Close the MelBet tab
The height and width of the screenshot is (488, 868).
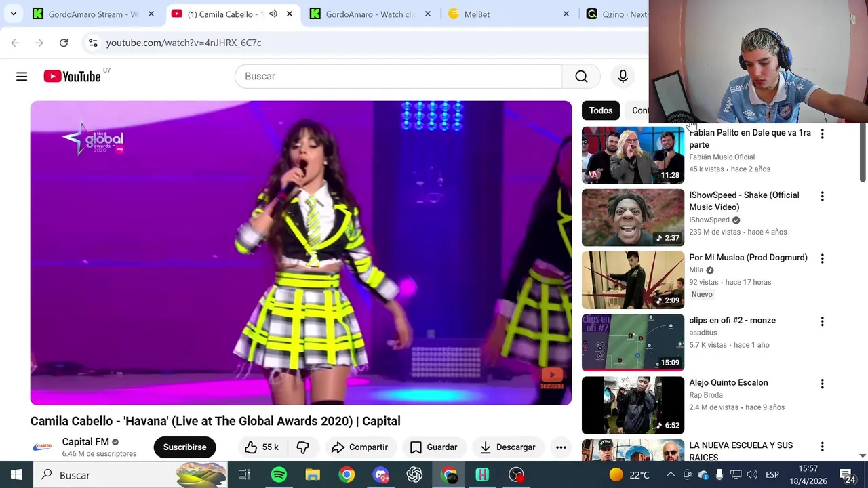[566, 14]
